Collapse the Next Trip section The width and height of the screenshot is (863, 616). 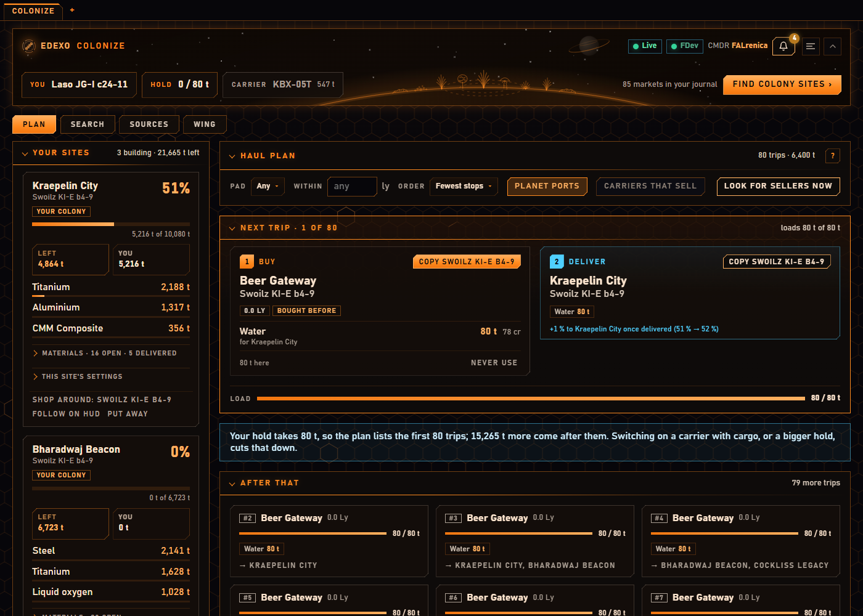tap(232, 229)
